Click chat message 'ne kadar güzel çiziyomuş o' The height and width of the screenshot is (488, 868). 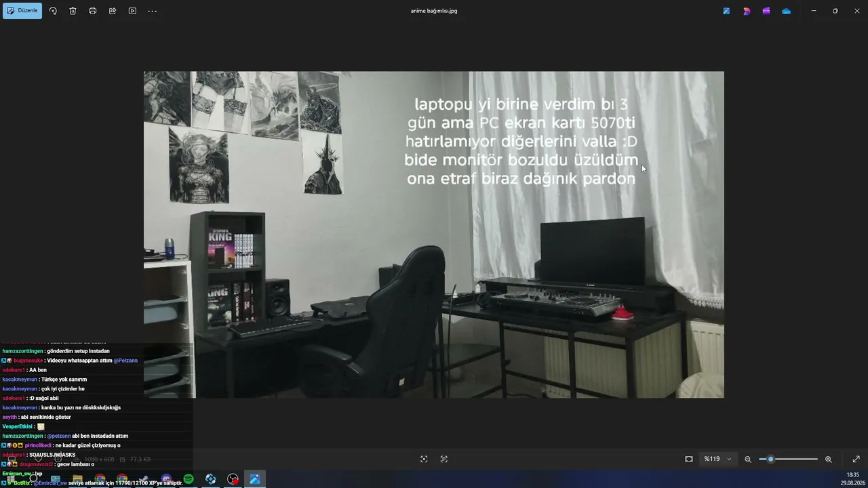(88, 445)
